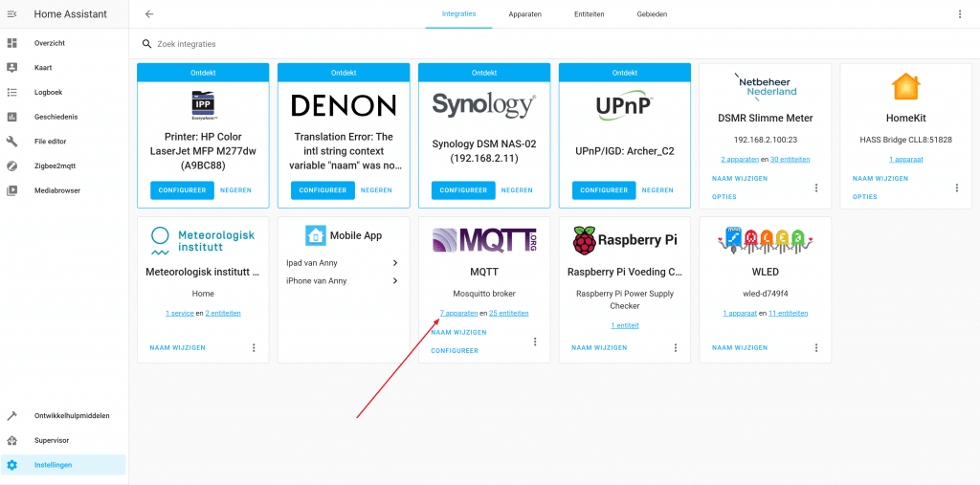980x485 pixels.
Task: Open Meteorologisk 2 entiteiten link
Action: click(222, 313)
